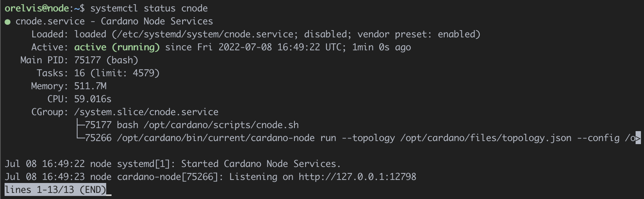Click the /opt/cardano/files/topology.json path

tap(486, 138)
